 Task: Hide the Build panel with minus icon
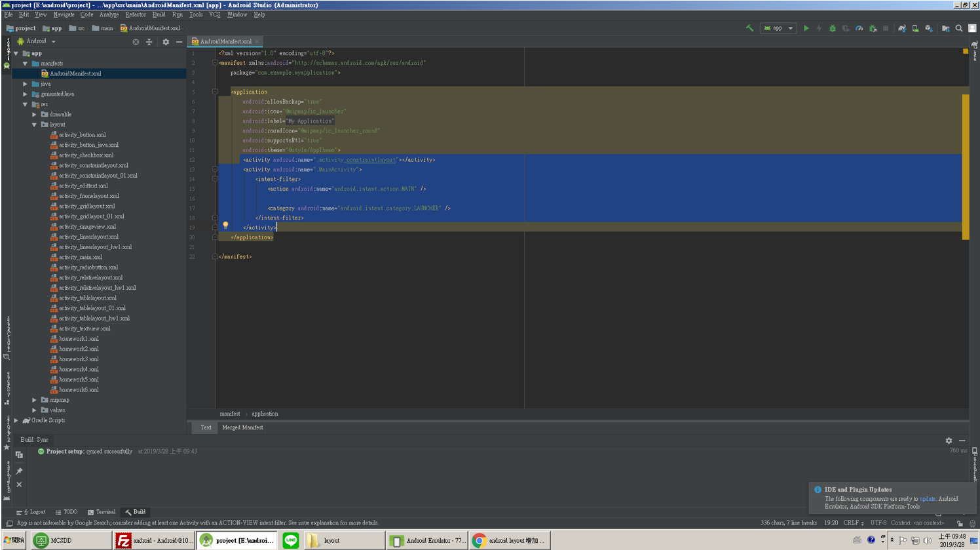click(962, 441)
